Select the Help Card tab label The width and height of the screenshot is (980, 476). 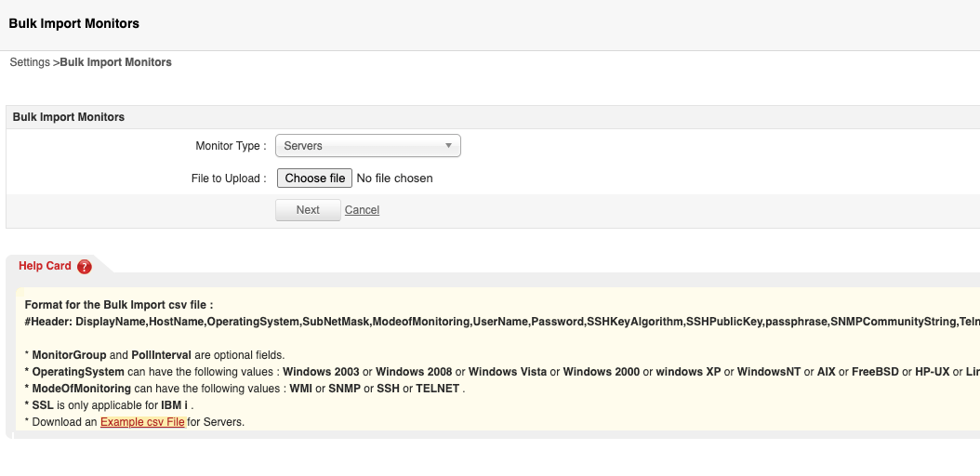point(45,266)
